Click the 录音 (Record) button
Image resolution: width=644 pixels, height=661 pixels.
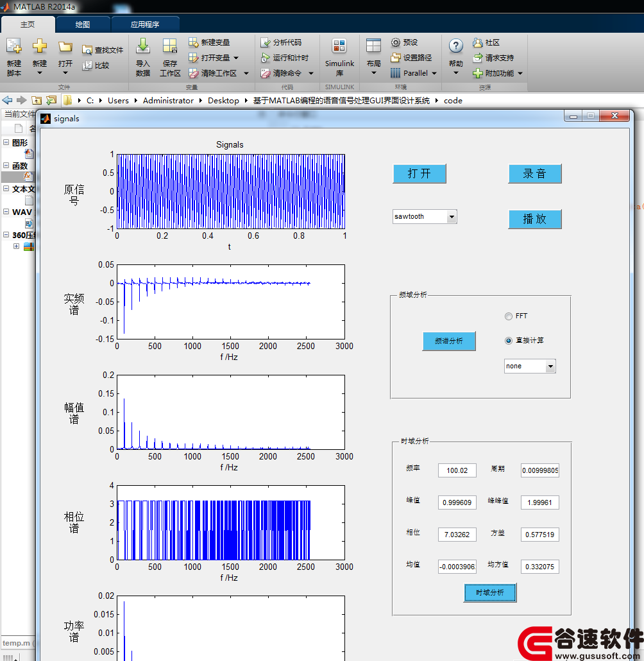pyautogui.click(x=535, y=174)
